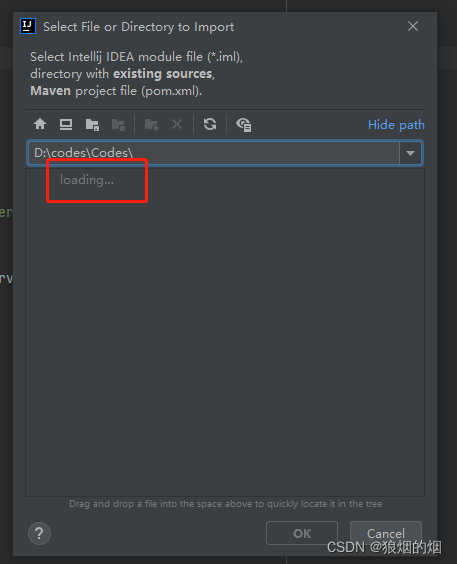Screen dimensions: 457x564
Task: Create a new folder via toolbar icon
Action: [x=151, y=124]
